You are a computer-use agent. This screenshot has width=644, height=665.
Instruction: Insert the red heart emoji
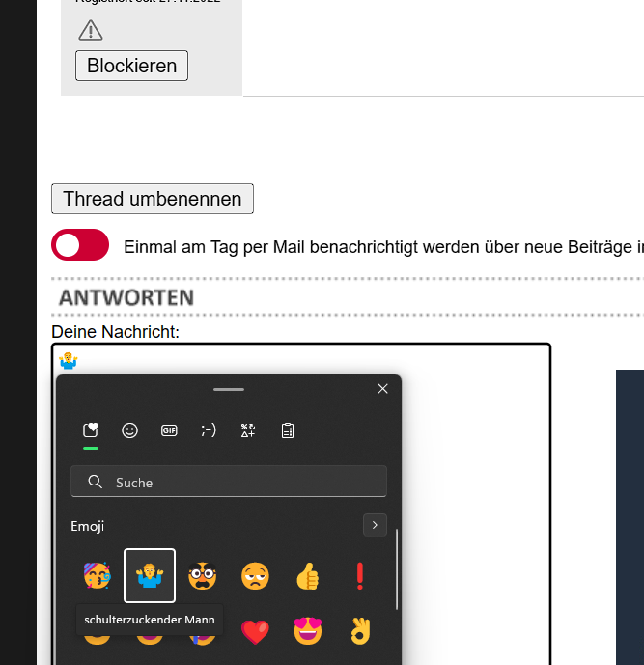pos(255,631)
